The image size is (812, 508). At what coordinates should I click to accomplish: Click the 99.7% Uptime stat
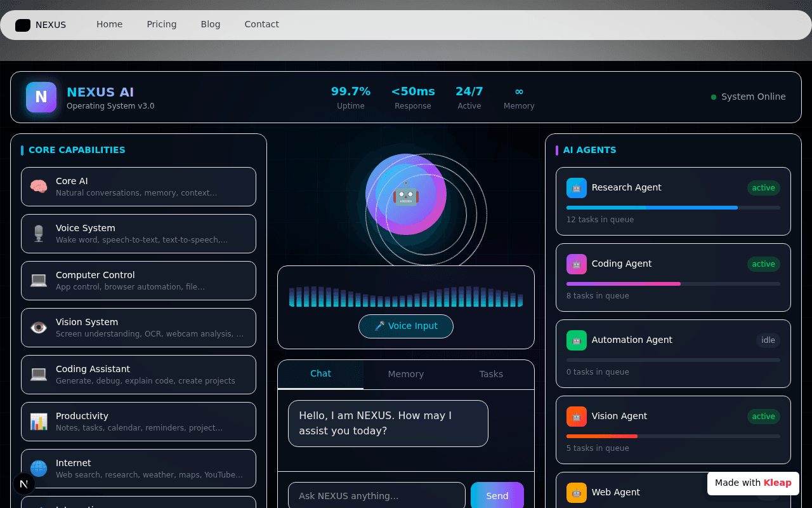[351, 97]
